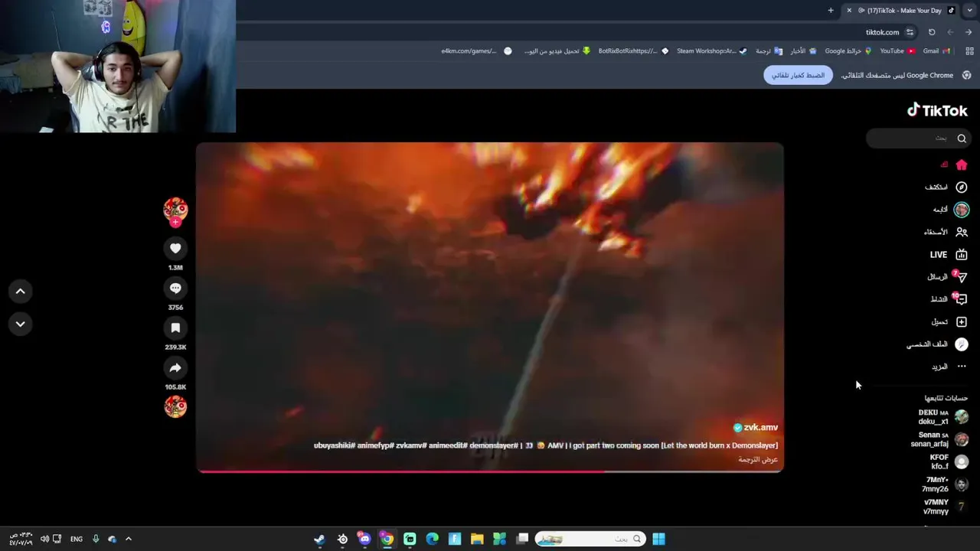Switch the ENG input language indicator
980x551 pixels.
point(77,539)
